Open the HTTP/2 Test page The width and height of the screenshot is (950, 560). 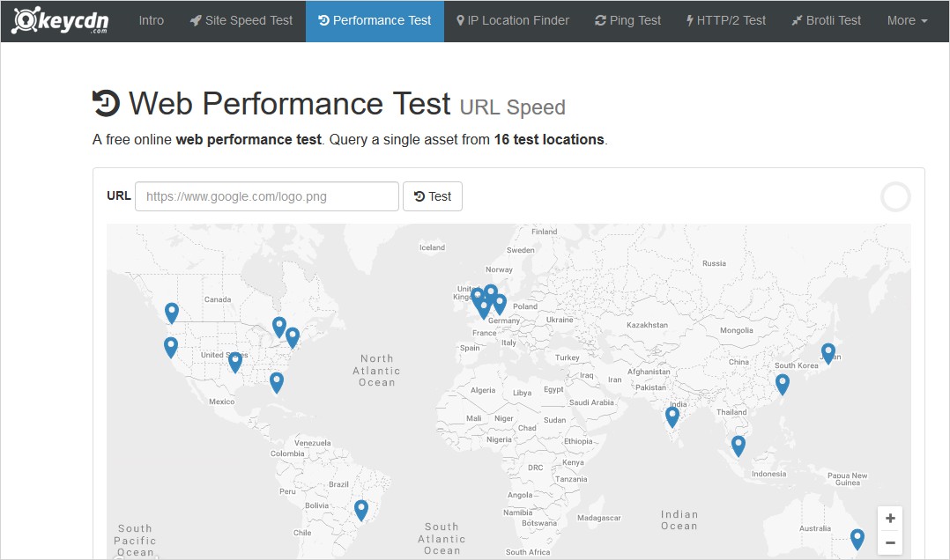click(x=726, y=21)
